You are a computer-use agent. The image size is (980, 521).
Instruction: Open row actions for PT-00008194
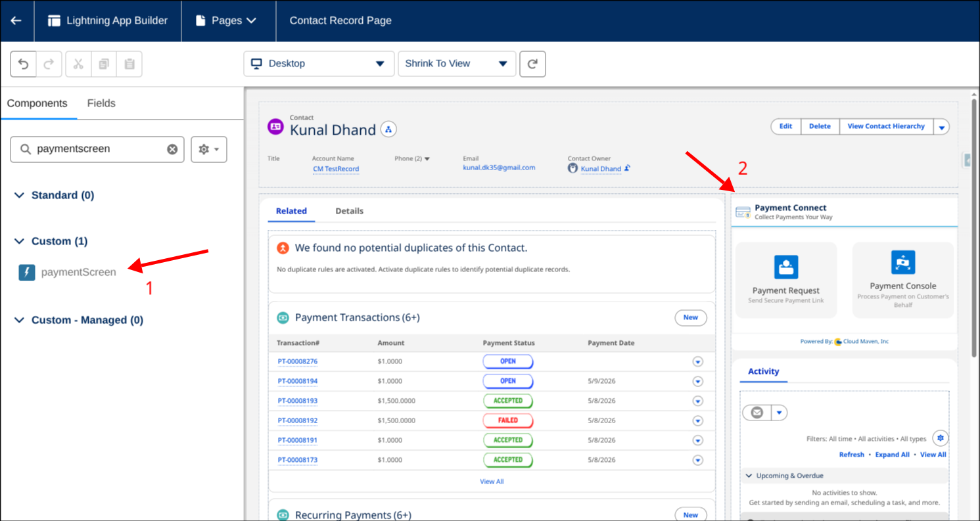pos(698,382)
